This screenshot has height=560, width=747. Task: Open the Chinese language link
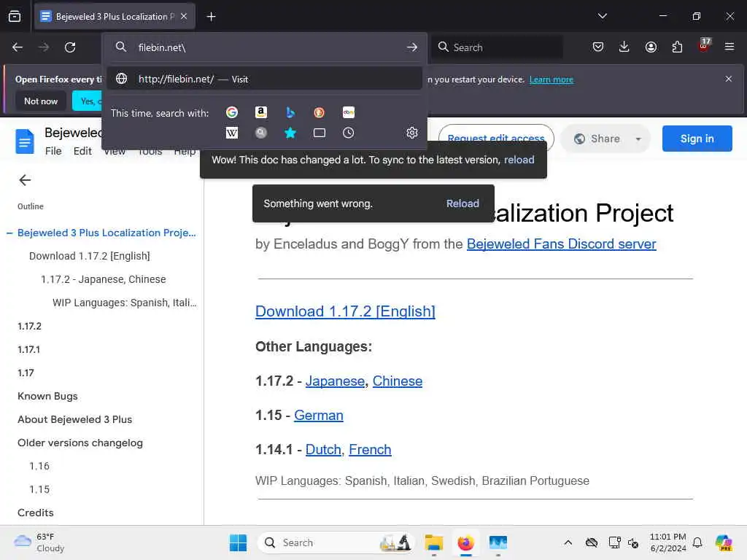click(x=398, y=381)
